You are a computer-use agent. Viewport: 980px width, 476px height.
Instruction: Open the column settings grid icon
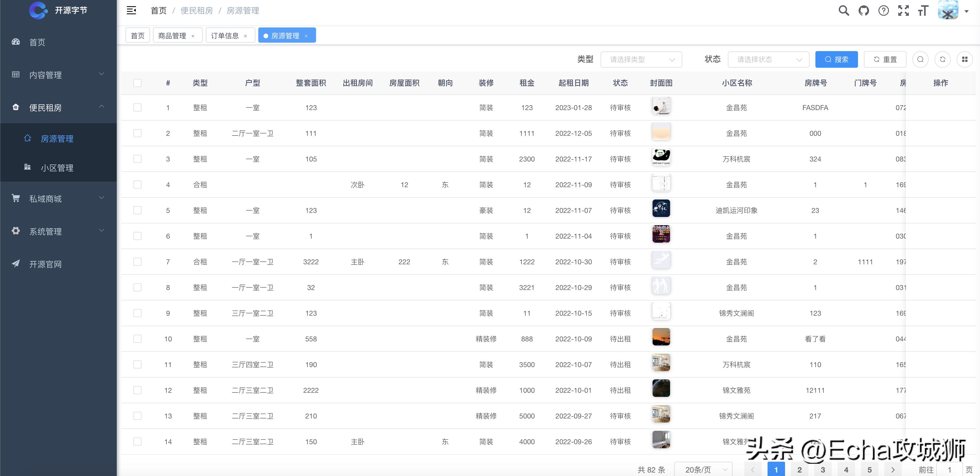(965, 59)
